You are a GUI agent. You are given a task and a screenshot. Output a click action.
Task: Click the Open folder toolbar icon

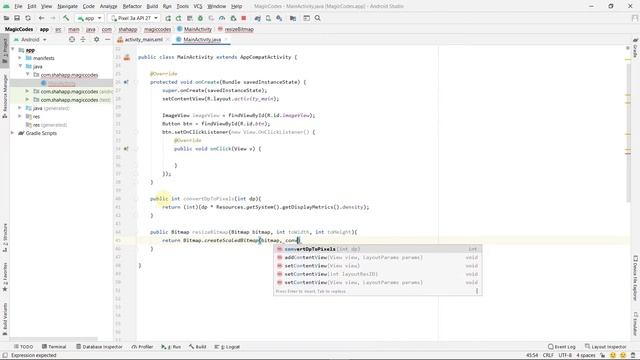(x=6, y=18)
